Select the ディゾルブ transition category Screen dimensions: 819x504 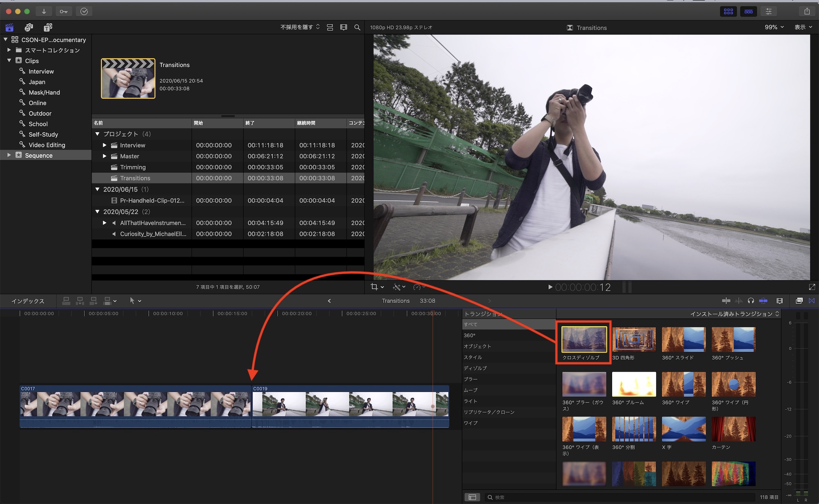(x=475, y=368)
